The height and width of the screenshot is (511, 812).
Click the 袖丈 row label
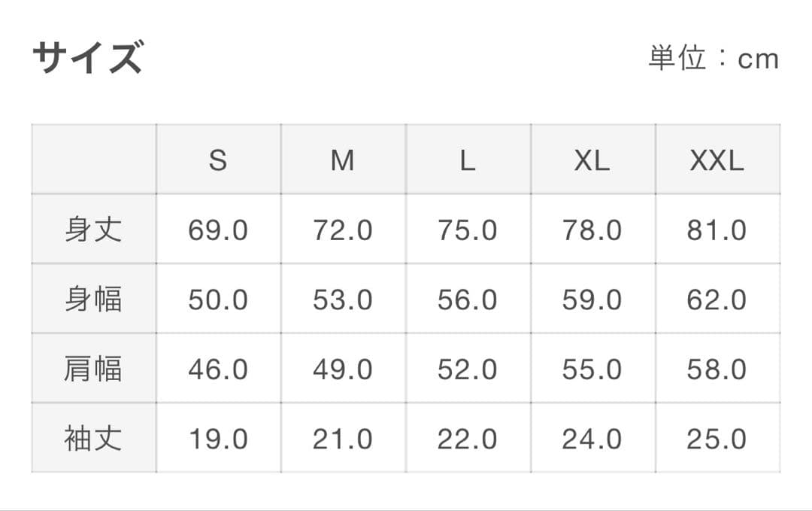point(93,439)
